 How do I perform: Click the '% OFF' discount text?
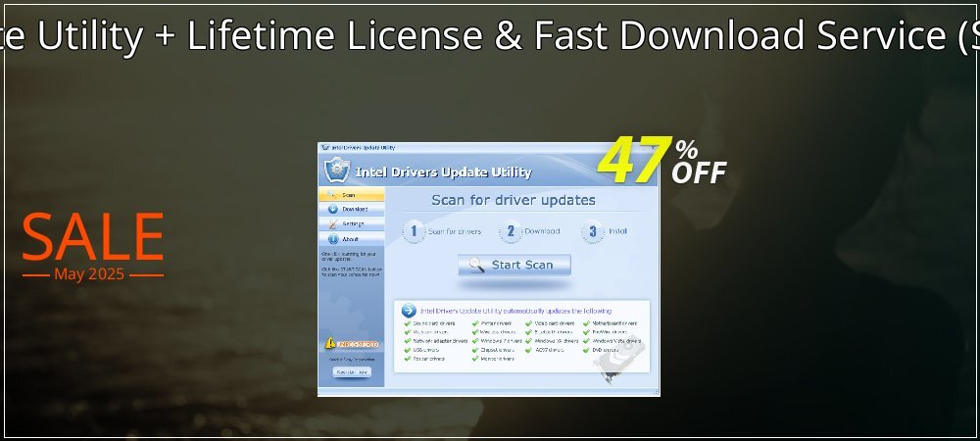(699, 163)
